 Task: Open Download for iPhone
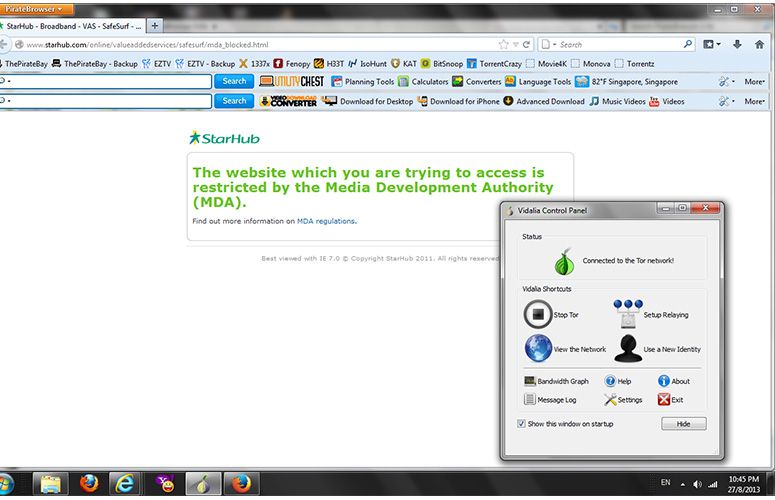(459, 101)
